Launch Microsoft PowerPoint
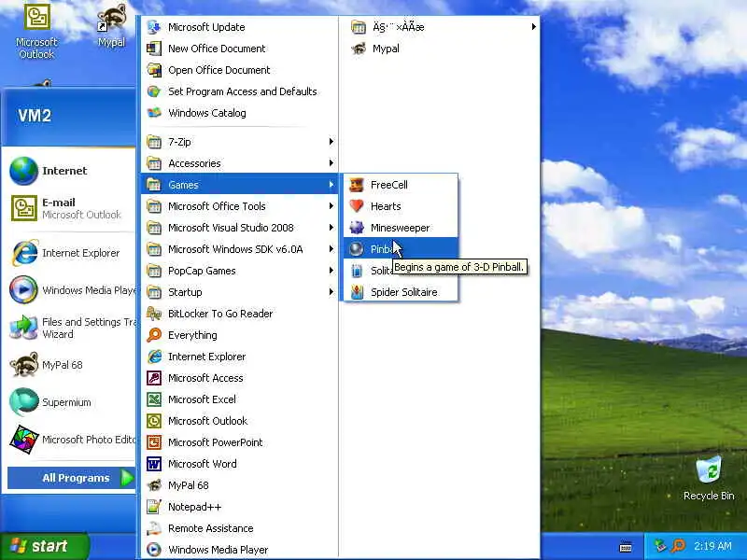Image resolution: width=747 pixels, height=560 pixels. pyautogui.click(x=240, y=441)
